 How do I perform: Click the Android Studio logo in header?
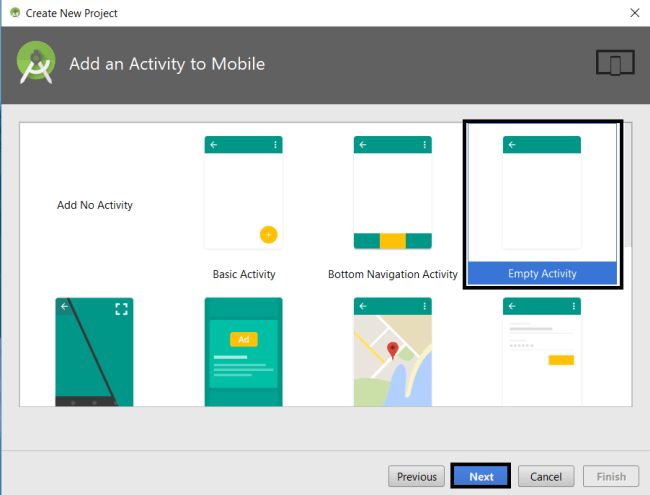36,63
